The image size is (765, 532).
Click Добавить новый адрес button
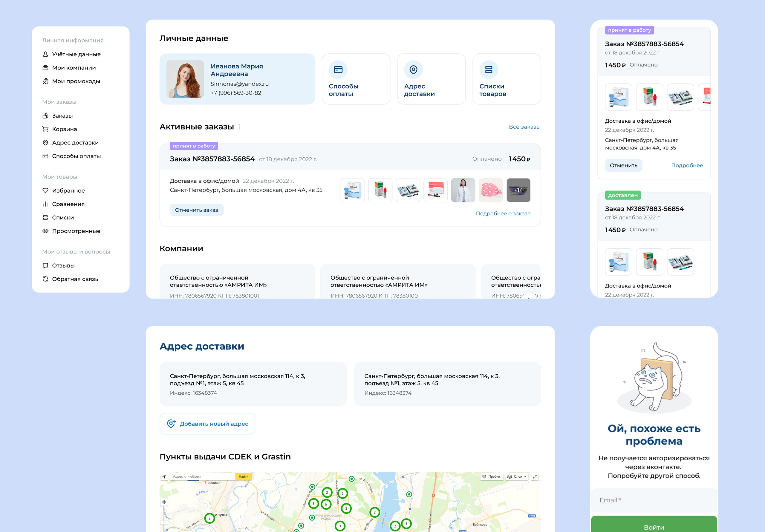(207, 423)
